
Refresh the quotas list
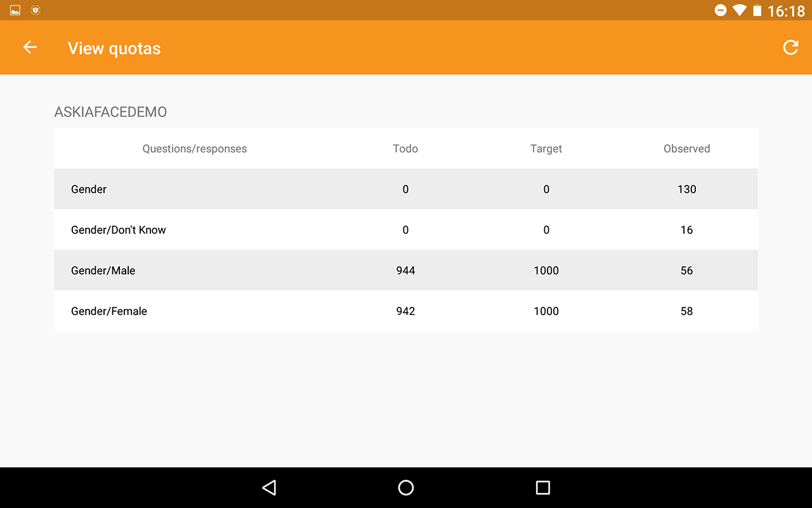pyautogui.click(x=790, y=48)
